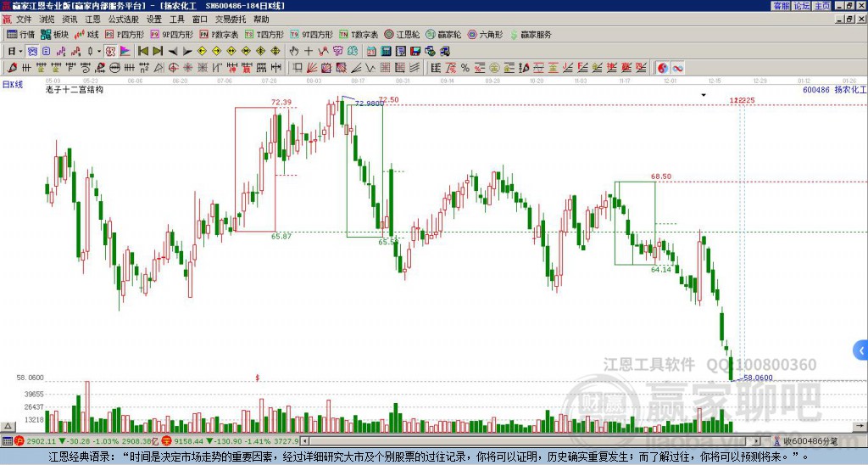Expand side panel with blue chevron
Image resolution: width=868 pixels, height=465 pixels.
(861, 350)
